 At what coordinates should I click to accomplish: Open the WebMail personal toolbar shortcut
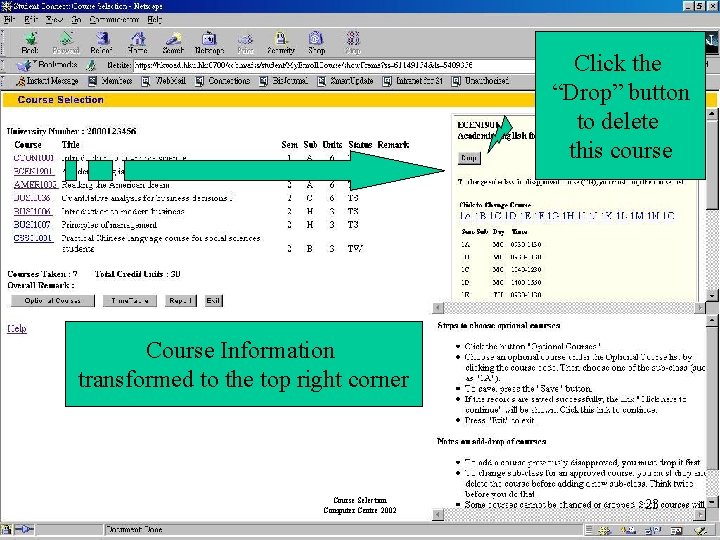163,81
